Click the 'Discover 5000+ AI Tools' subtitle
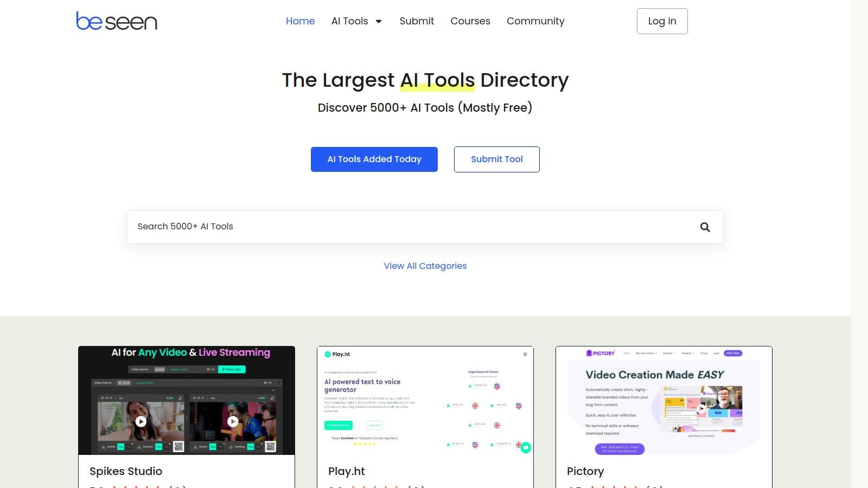This screenshot has height=488, width=868. [425, 108]
